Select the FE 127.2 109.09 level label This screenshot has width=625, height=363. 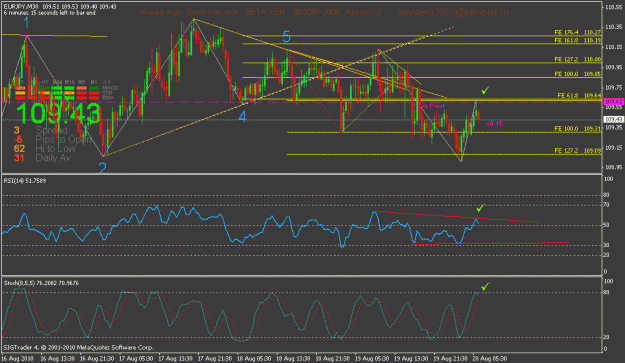click(x=578, y=151)
